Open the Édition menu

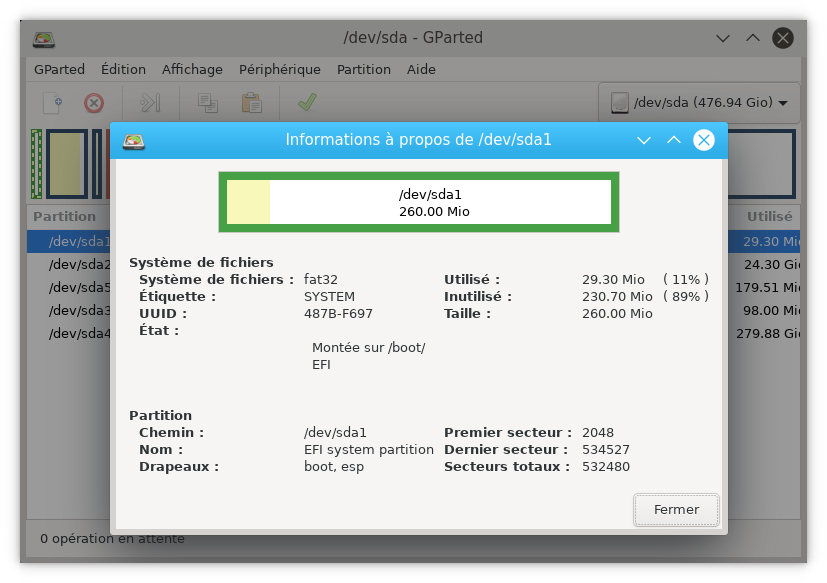click(x=123, y=69)
